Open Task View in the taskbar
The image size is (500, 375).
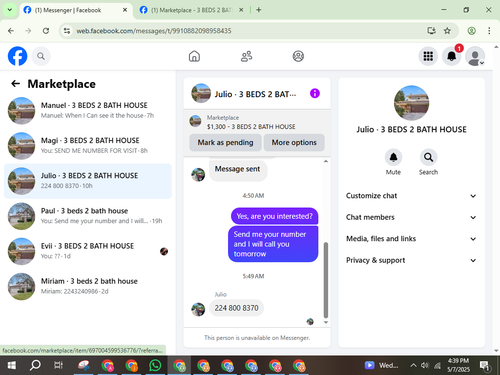[59, 365]
